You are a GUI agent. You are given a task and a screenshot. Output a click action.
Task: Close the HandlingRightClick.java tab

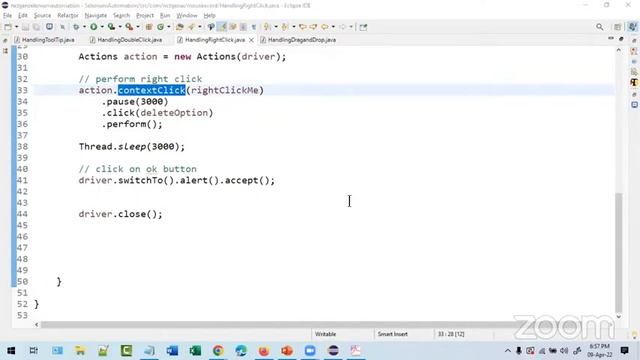(251, 40)
